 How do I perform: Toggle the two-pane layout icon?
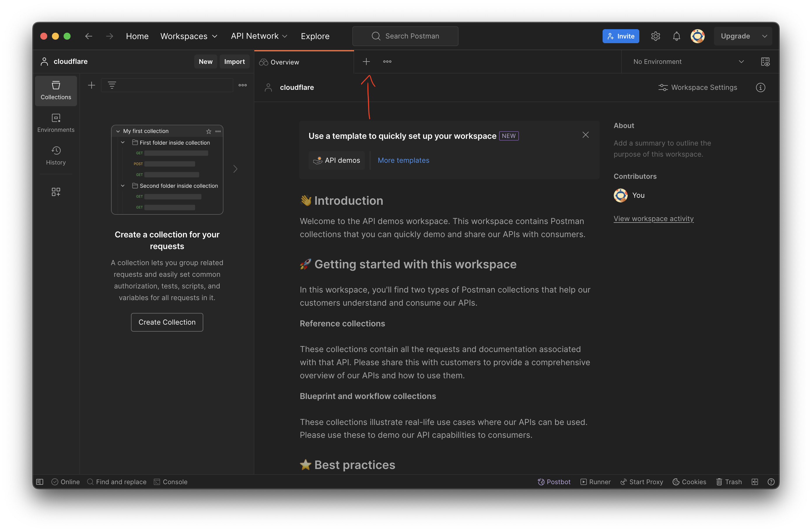tap(755, 482)
